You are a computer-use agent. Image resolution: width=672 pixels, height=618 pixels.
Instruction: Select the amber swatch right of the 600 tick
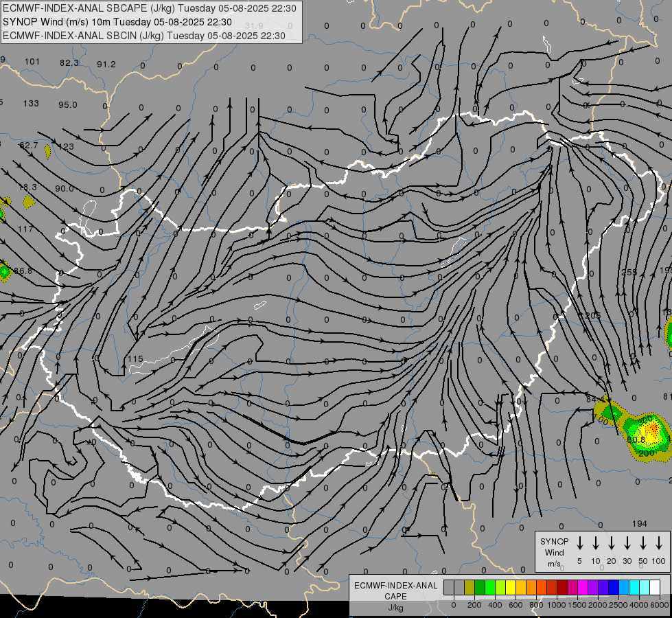pos(521,588)
